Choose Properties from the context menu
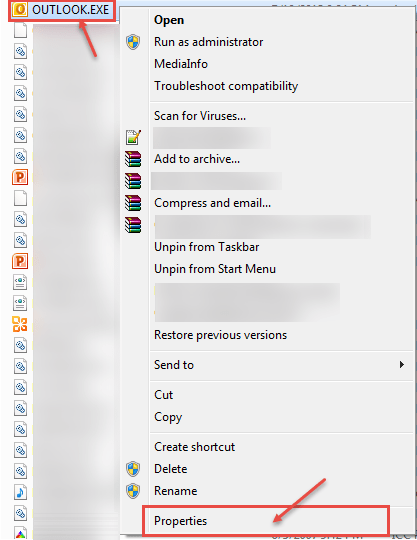 tap(180, 521)
